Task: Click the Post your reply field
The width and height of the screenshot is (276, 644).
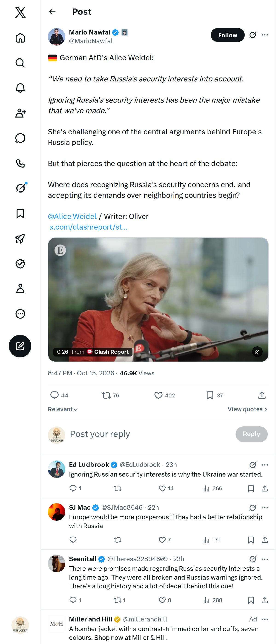Action: tap(150, 434)
